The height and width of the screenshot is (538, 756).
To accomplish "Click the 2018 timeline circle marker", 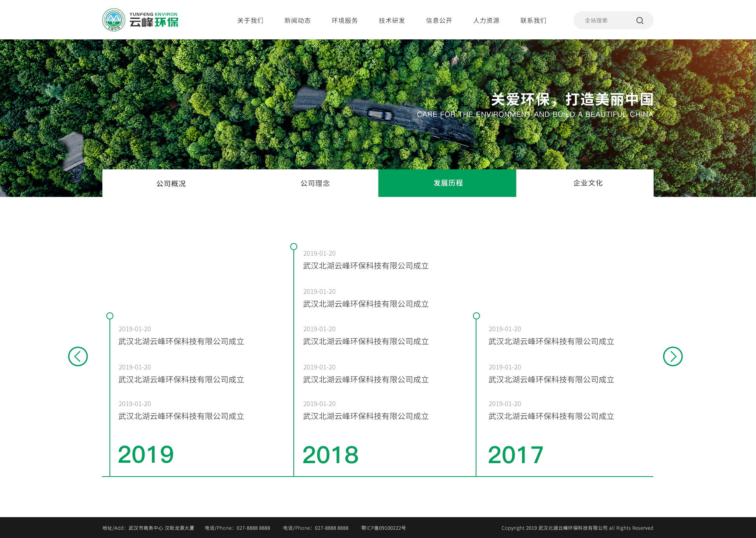I will pyautogui.click(x=294, y=247).
